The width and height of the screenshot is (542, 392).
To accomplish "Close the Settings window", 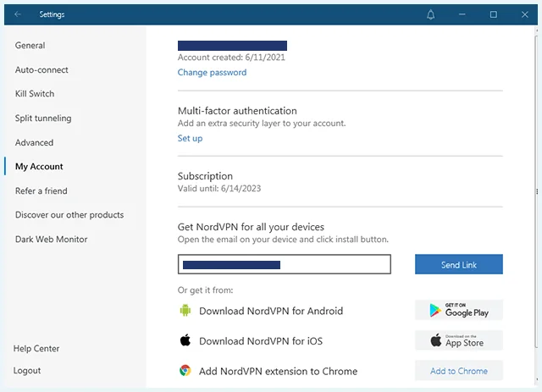I will [x=525, y=14].
